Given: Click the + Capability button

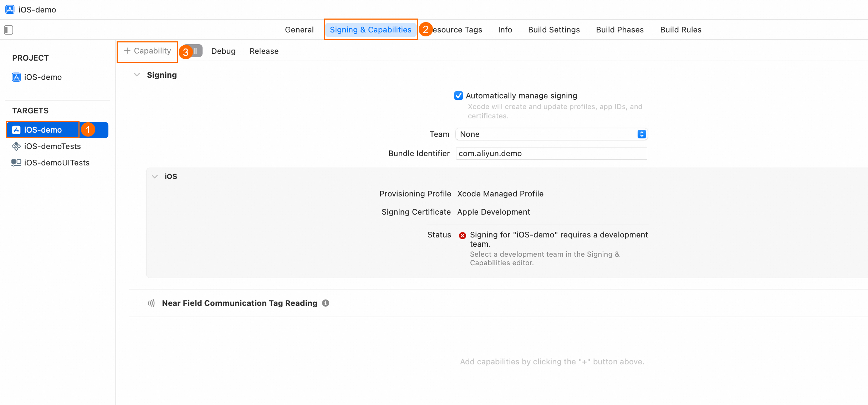Looking at the screenshot, I should click(x=148, y=51).
